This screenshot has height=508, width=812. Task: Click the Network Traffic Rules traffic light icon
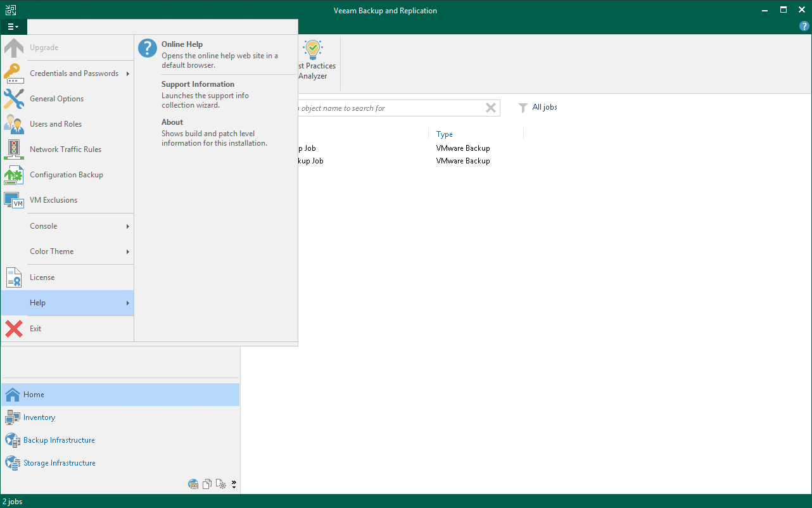click(14, 149)
